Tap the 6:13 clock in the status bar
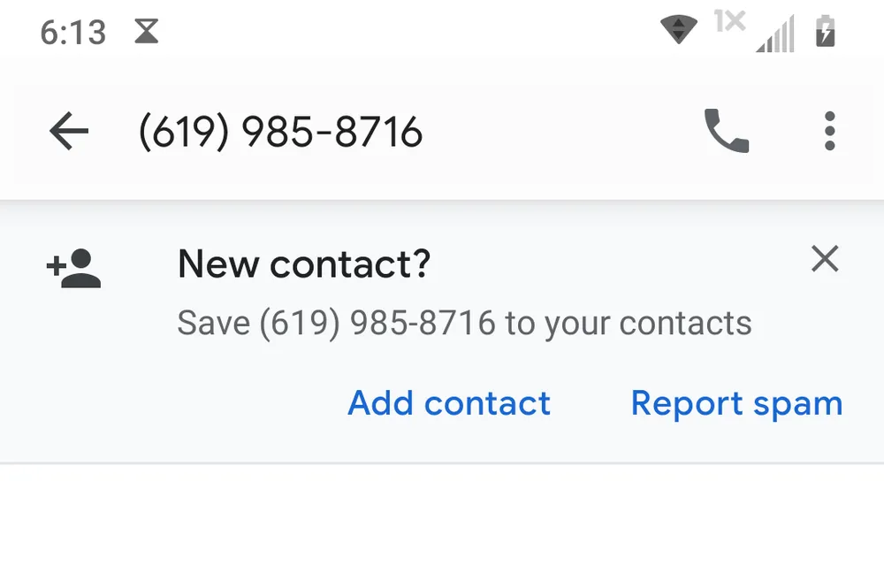Viewport: 884px width, 588px height. pyautogui.click(x=72, y=33)
